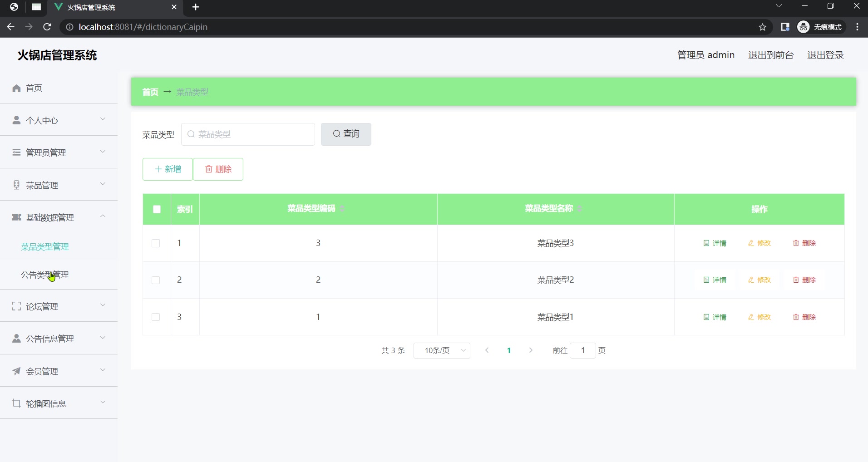Select the person icon beside 个人中心
This screenshot has width=868, height=462.
coord(16,120)
